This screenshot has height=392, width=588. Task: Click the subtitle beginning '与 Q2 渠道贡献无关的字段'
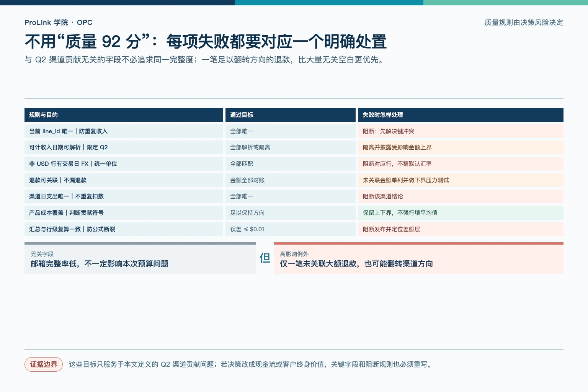[205, 60]
